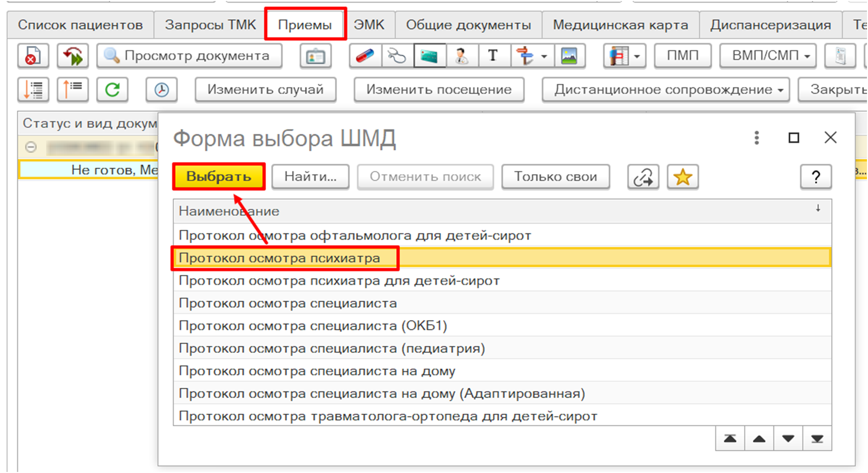Click the Только свои button
Screen dimensions: 868x473
pyautogui.click(x=555, y=177)
